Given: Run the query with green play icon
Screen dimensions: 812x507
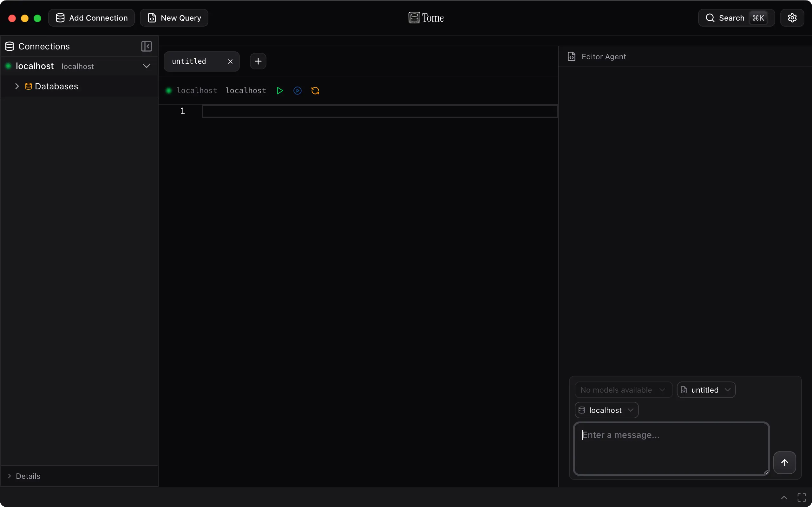Looking at the screenshot, I should click(279, 91).
